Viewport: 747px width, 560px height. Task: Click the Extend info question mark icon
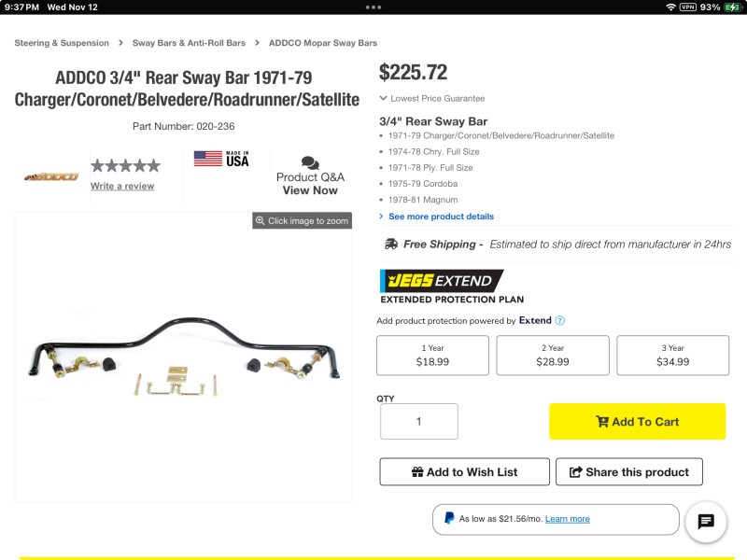tap(560, 321)
